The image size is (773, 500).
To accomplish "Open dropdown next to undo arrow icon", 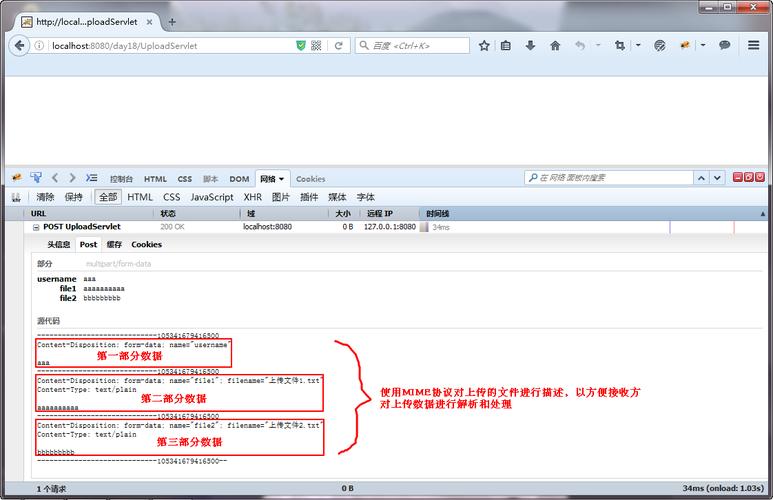I will (x=598, y=45).
